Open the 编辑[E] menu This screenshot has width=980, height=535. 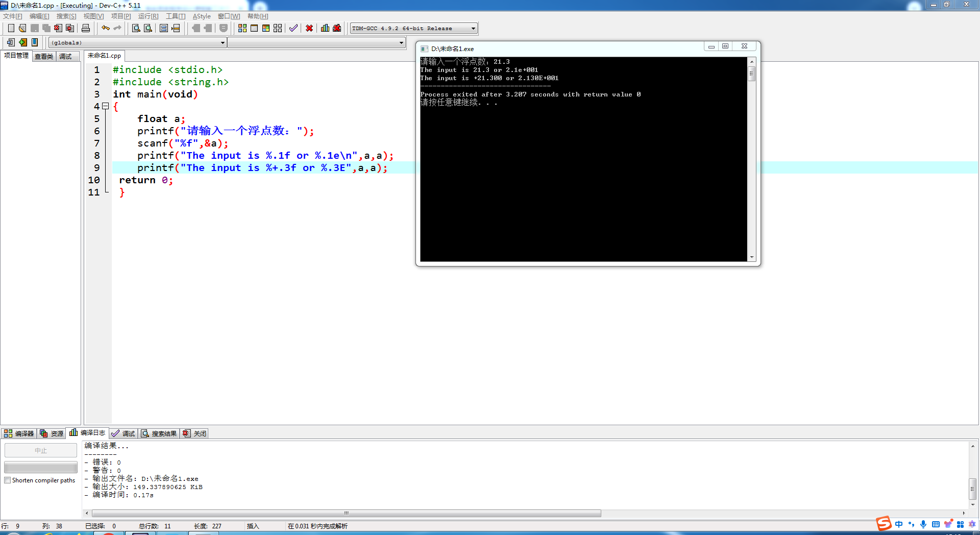39,16
